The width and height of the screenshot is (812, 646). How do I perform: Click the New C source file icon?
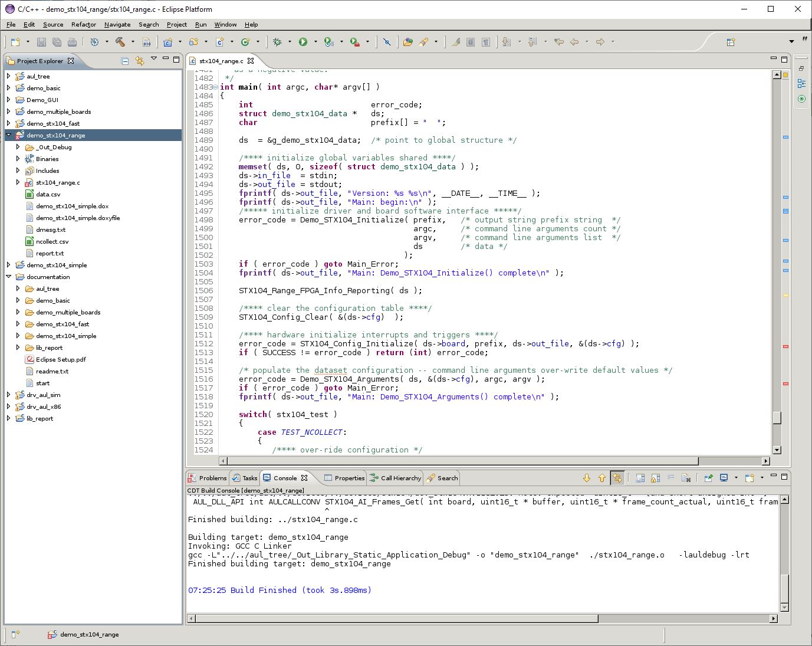pyautogui.click(x=220, y=42)
